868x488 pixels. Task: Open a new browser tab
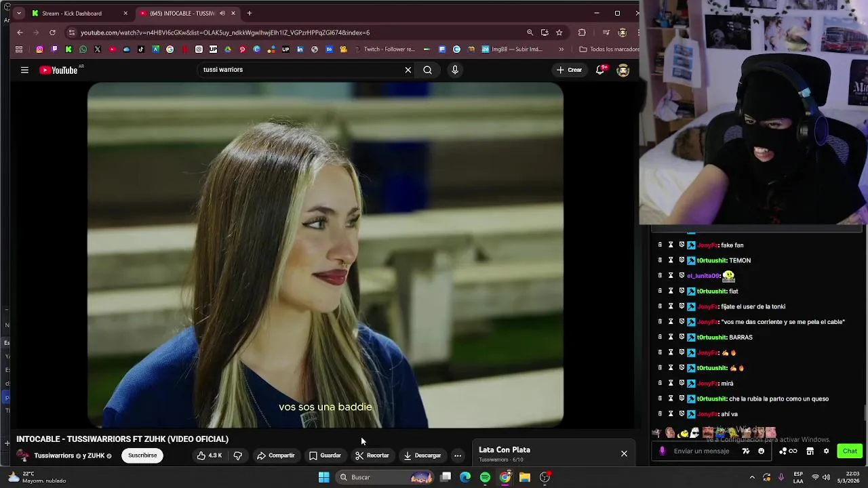tap(250, 13)
